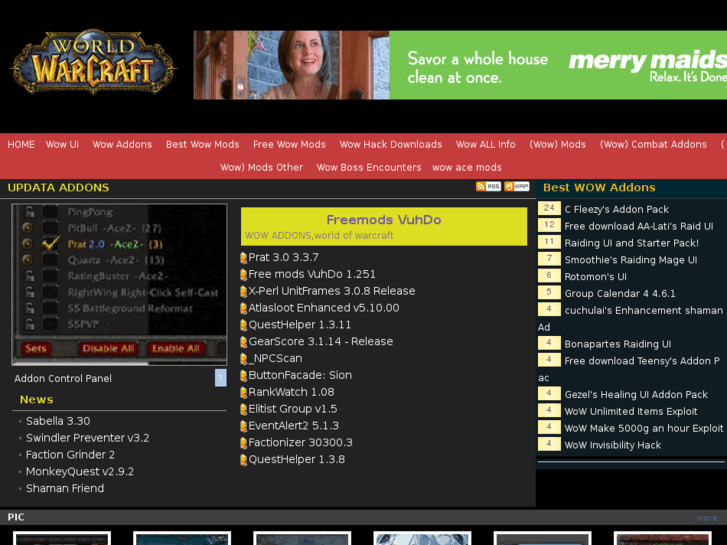The width and height of the screenshot is (727, 545).
Task: Open Atlasloot Enhanced v5.10.00 link
Action: [x=324, y=308]
